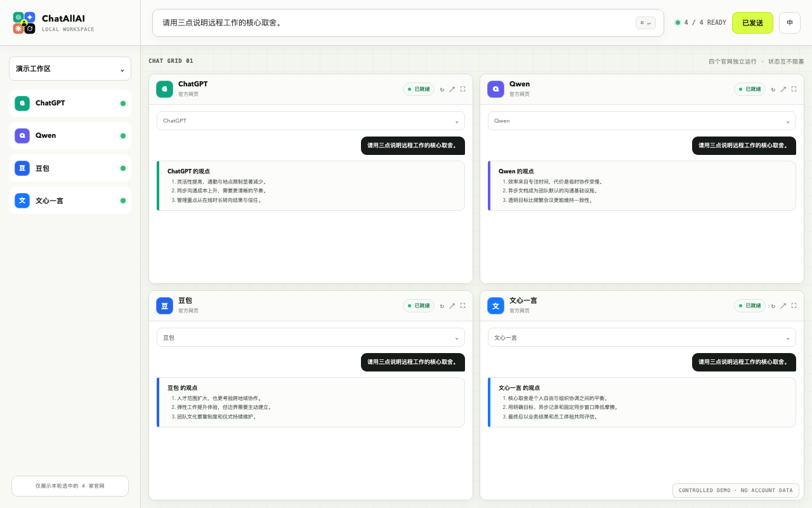Click the 仅展示本轮选中的 4 家官网 note

tap(70, 486)
